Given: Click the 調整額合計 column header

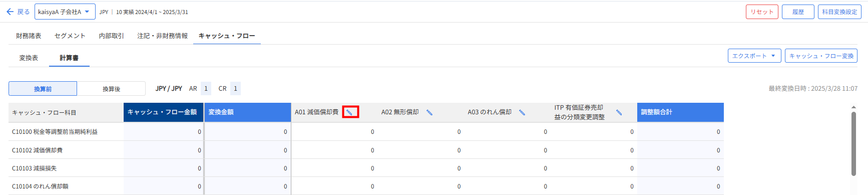Looking at the screenshot, I should 680,112.
